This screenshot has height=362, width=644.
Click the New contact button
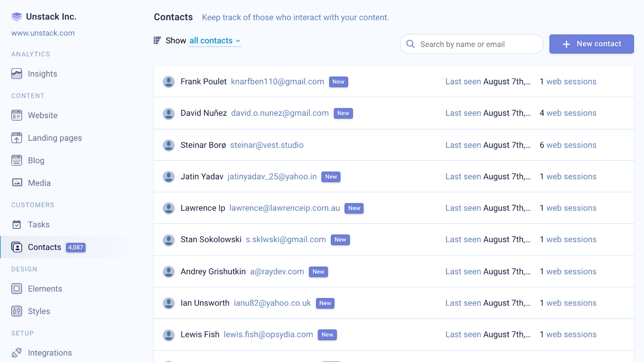[591, 44]
